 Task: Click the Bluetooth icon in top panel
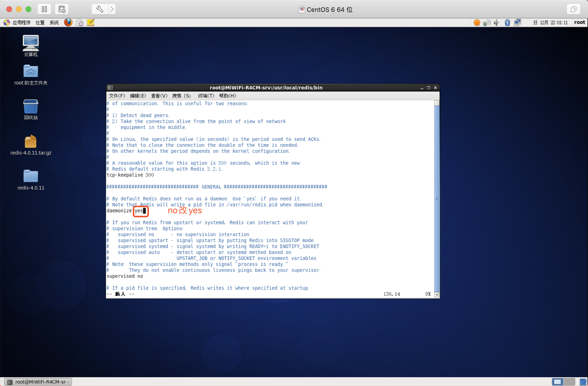click(x=507, y=23)
